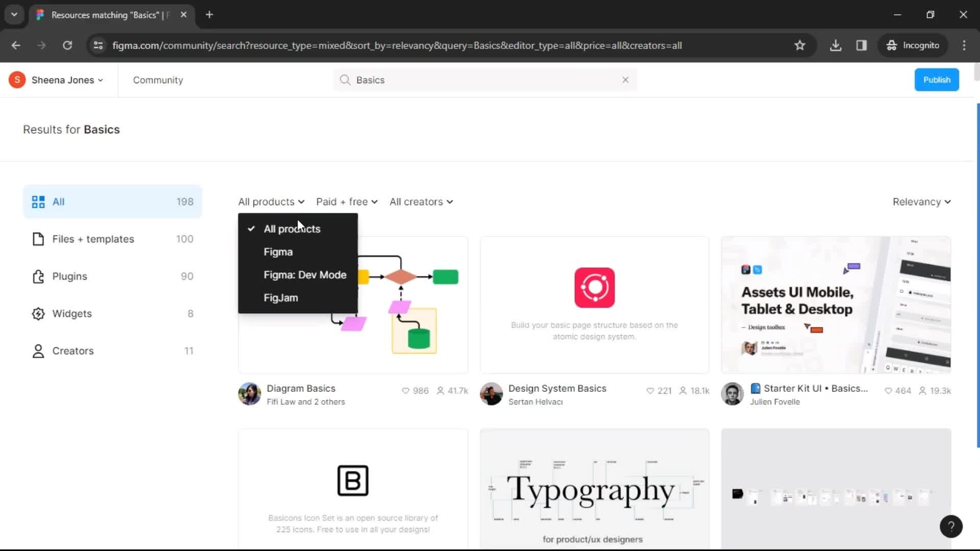Viewport: 980px width, 551px height.
Task: Open the Basicons Icon Set thumbnail
Action: click(353, 489)
